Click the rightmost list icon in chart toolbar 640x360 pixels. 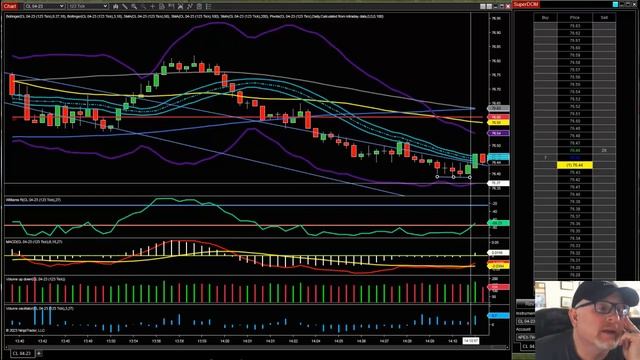pyautogui.click(x=208, y=7)
